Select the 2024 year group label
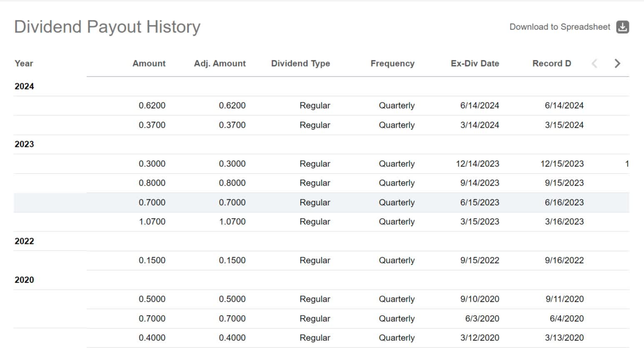The width and height of the screenshot is (644, 348). (x=24, y=86)
